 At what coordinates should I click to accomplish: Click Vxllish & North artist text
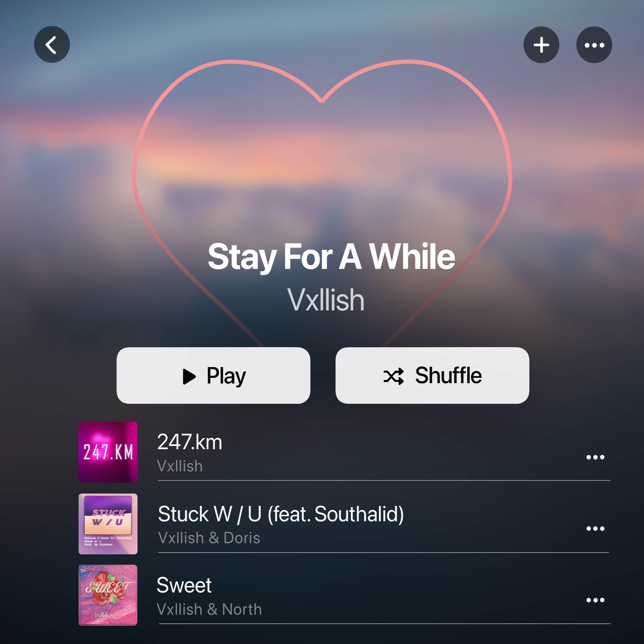(x=209, y=609)
